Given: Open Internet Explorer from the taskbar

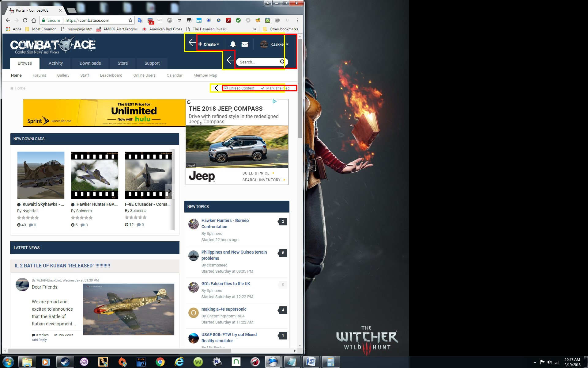Looking at the screenshot, I should point(179,362).
